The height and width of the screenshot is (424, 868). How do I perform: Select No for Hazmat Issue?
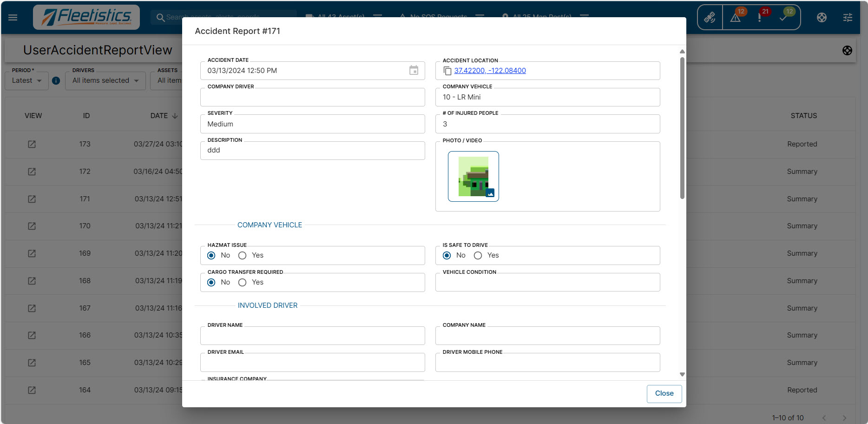point(211,255)
